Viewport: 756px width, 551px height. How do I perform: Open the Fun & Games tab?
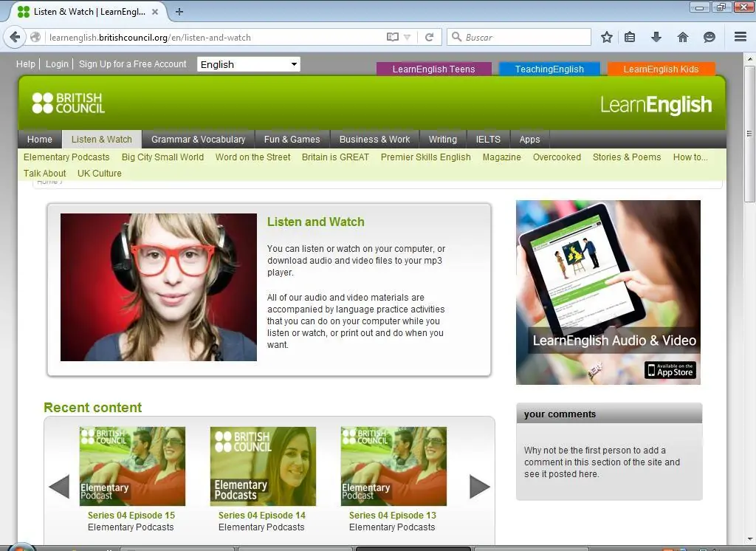(x=292, y=140)
